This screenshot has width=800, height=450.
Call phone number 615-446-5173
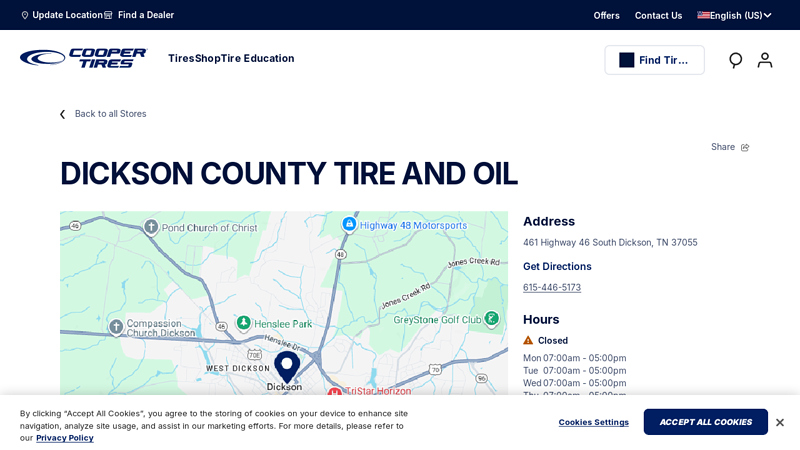pyautogui.click(x=552, y=287)
